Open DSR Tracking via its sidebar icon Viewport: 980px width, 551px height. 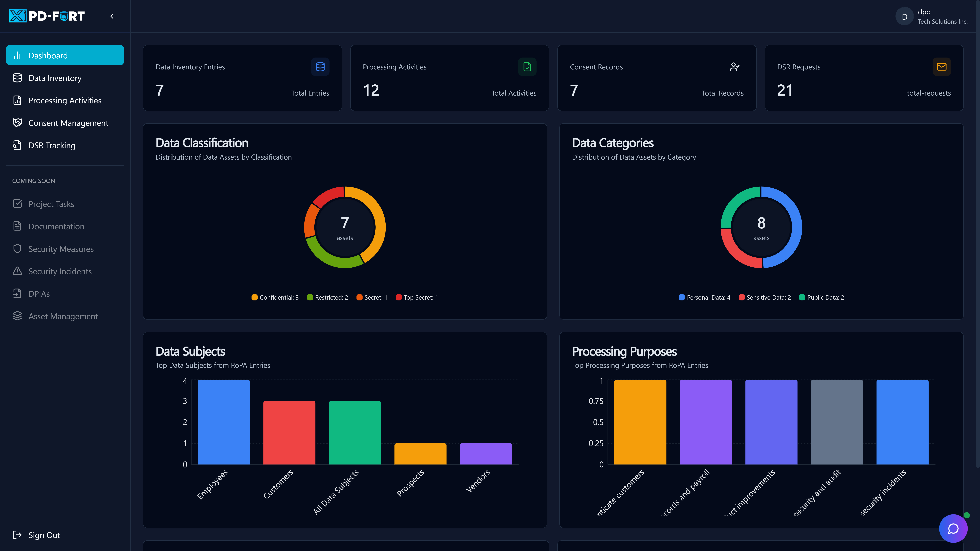(17, 145)
